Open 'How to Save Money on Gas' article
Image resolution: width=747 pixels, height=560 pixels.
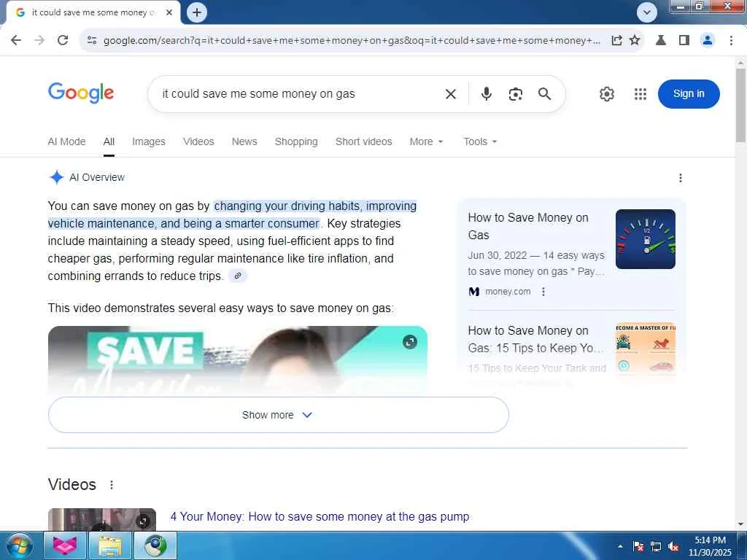click(x=528, y=226)
